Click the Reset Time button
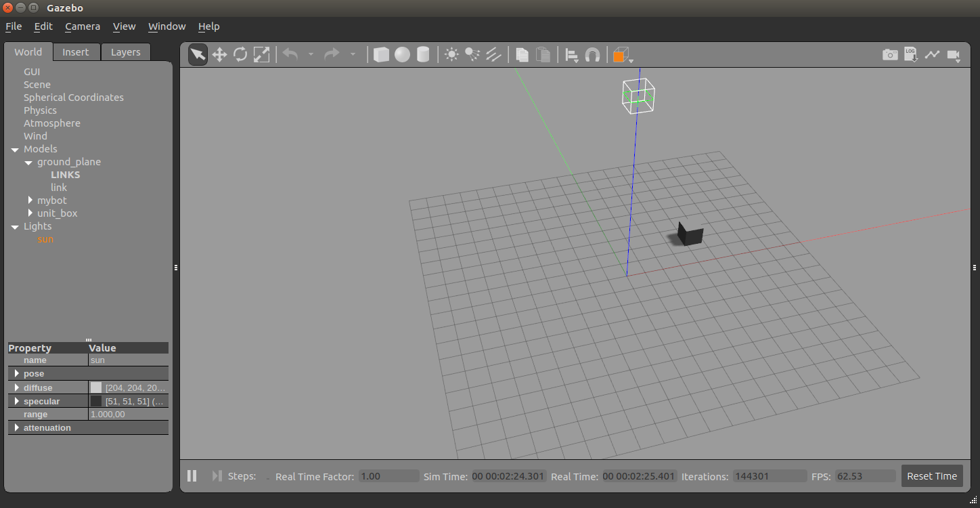The image size is (980, 508). pyautogui.click(x=932, y=476)
